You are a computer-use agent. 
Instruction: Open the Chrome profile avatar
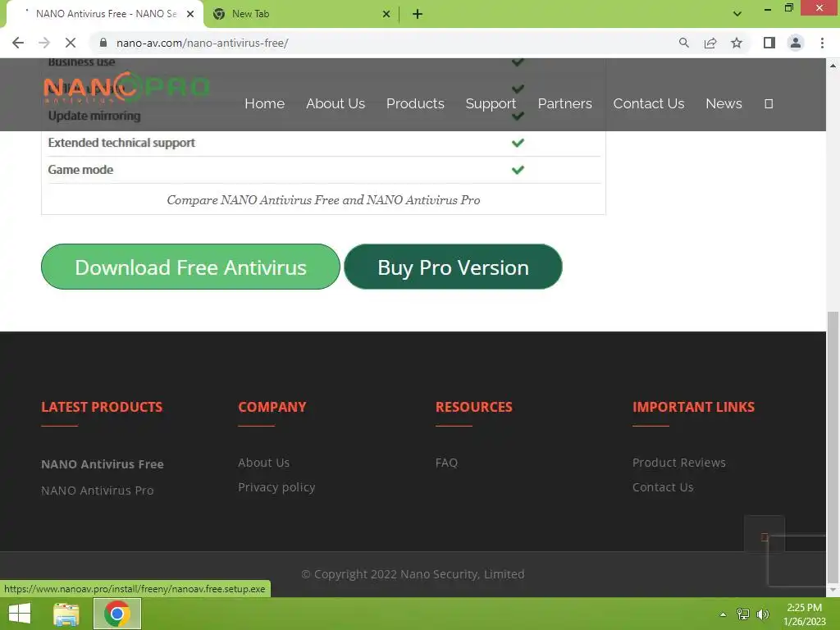[796, 43]
